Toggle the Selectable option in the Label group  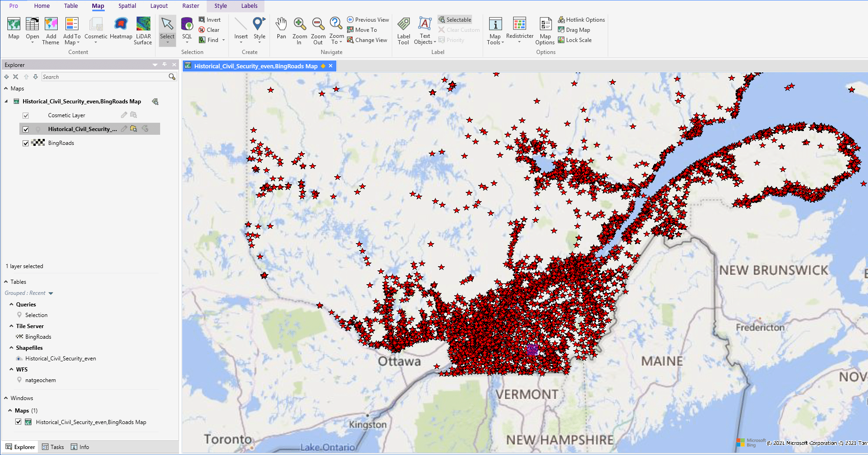[455, 19]
